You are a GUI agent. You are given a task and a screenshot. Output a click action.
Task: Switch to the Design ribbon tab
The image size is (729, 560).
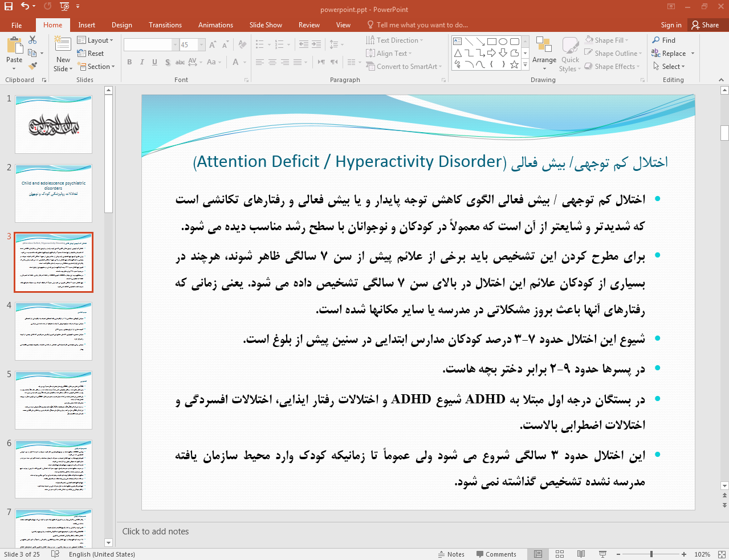pos(121,25)
